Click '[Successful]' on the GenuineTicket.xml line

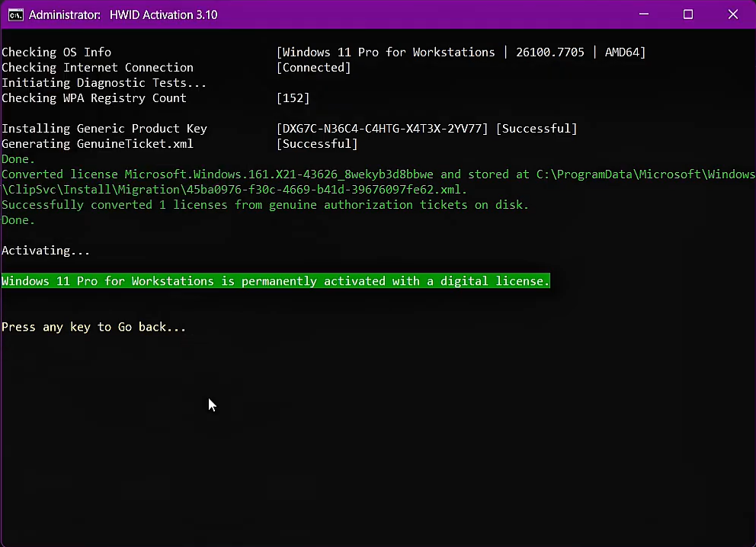(317, 144)
